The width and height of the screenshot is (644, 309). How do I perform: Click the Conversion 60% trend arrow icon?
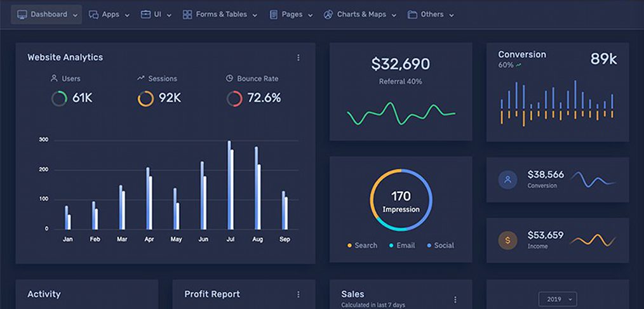(x=519, y=65)
